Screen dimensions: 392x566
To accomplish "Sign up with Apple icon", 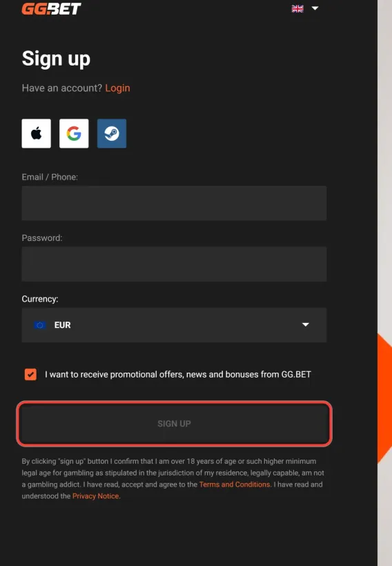I will 36,133.
